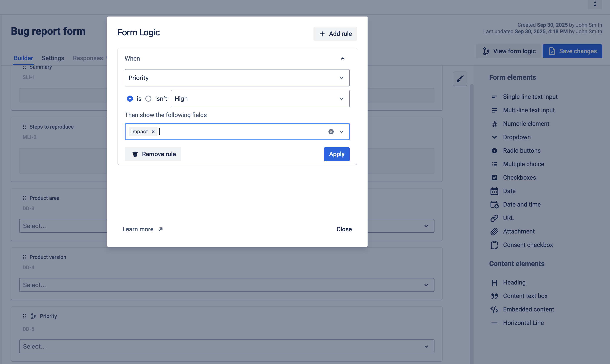Expand the Product version Select dropdown
Screen dimensions: 610x364
click(226, 285)
